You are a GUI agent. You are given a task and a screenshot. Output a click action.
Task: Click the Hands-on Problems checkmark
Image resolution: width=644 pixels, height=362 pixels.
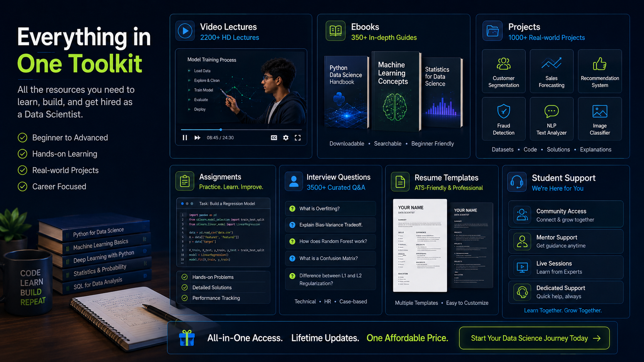tap(184, 277)
